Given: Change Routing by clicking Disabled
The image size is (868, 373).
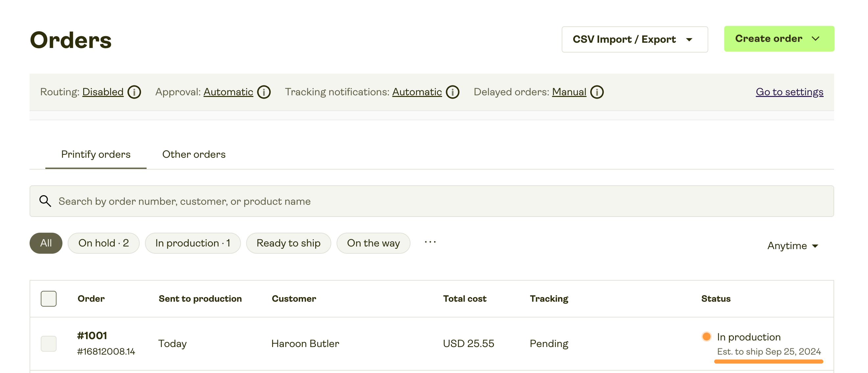Looking at the screenshot, I should [x=103, y=92].
